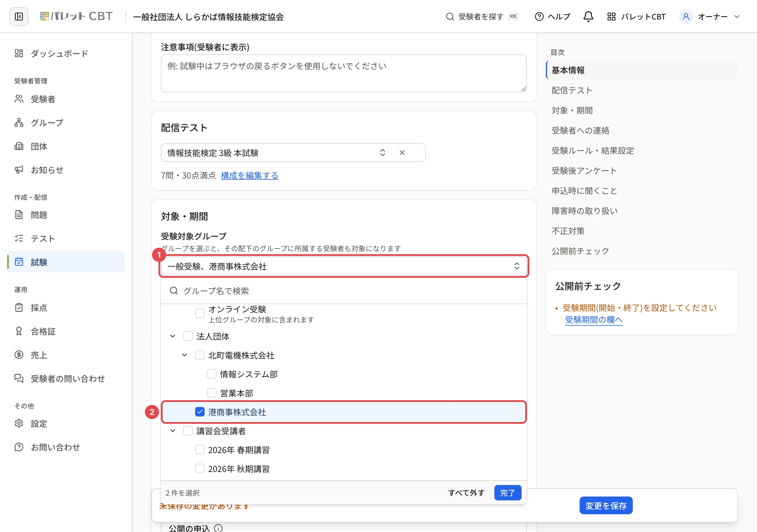Click the help circle icon in header
The image size is (757, 532).
[539, 17]
